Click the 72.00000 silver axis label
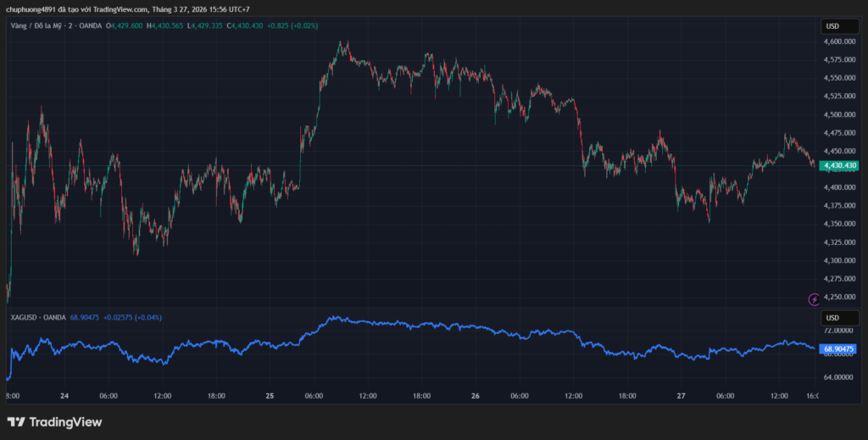 click(x=839, y=329)
